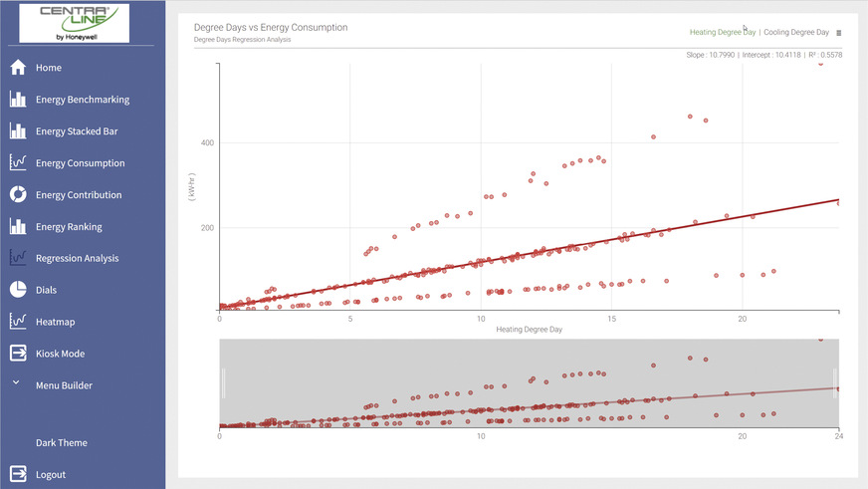
Task: Go to Energy Ranking page
Action: click(x=69, y=227)
